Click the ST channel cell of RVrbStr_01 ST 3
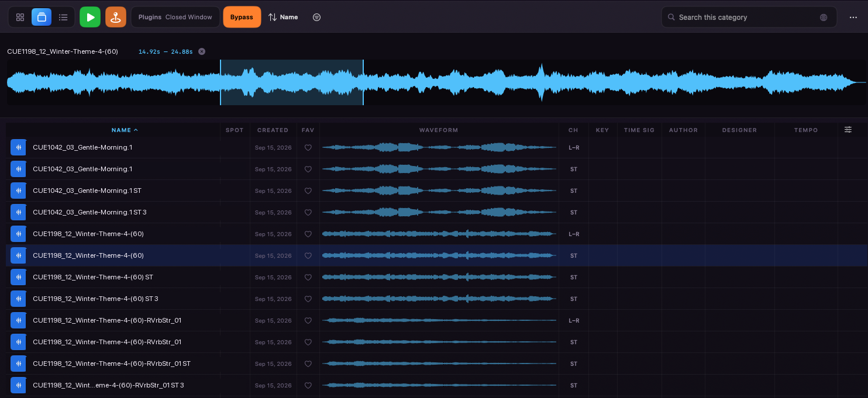Screen dimensions: 868x398 574,386
